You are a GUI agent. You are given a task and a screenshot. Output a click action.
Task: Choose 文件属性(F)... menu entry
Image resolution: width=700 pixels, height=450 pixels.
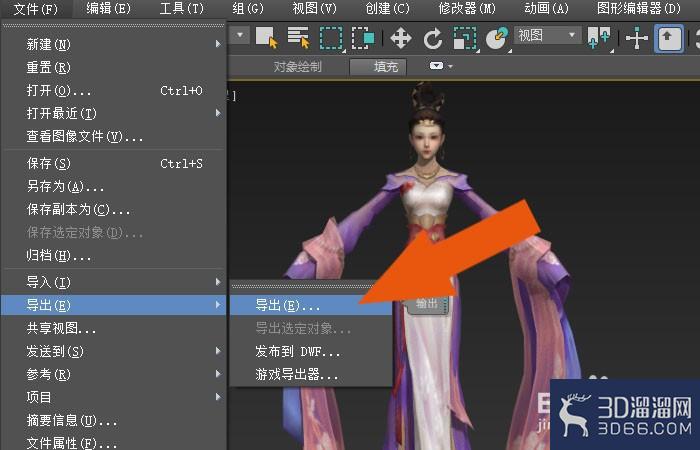tap(114, 443)
